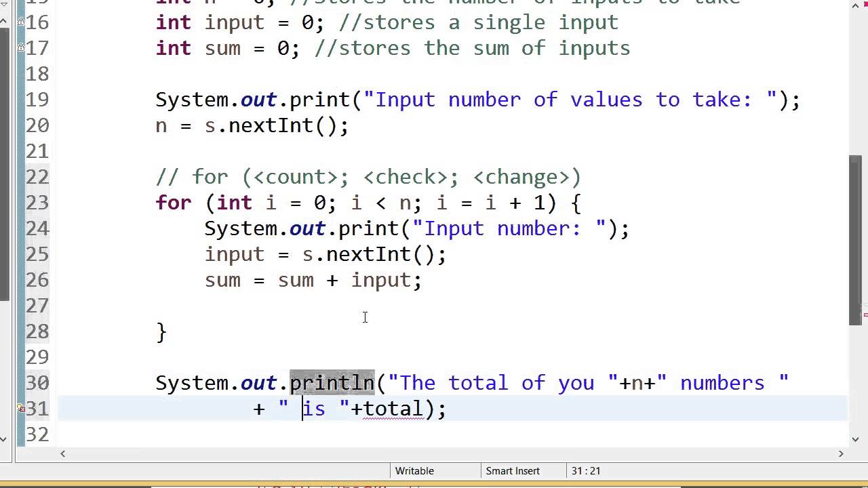868x488 pixels.
Task: Click "Input number of values to take: " string
Action: coord(570,100)
